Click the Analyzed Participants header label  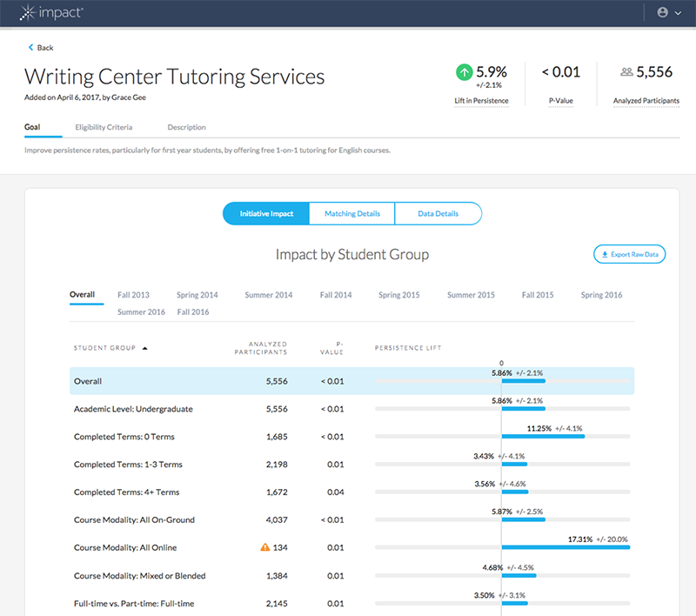click(646, 101)
